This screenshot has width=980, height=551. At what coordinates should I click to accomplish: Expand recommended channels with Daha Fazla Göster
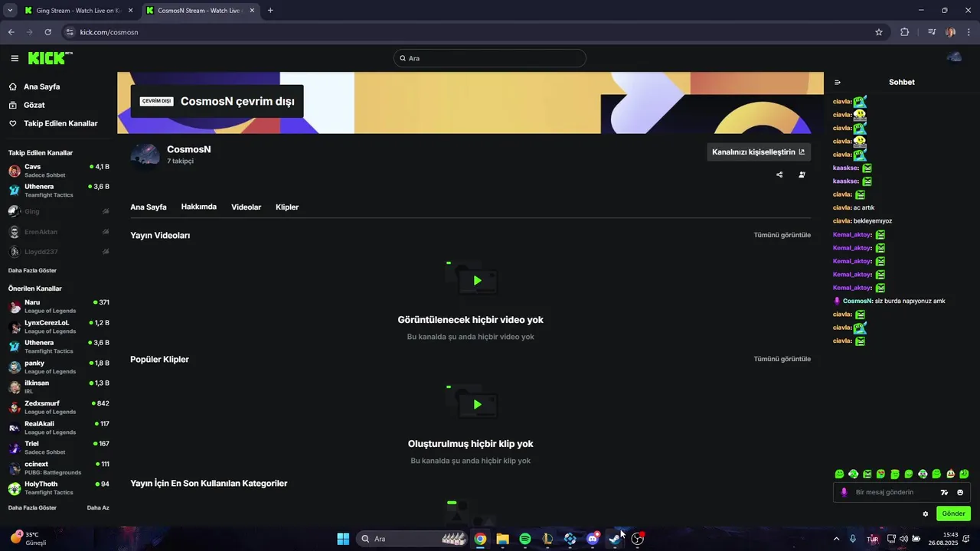[x=32, y=507]
